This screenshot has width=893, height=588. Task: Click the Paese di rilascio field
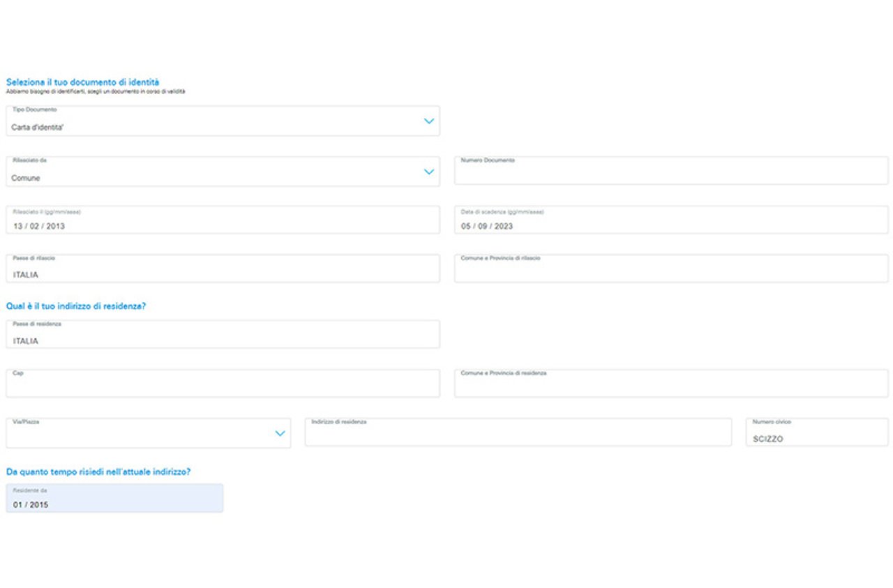click(223, 269)
